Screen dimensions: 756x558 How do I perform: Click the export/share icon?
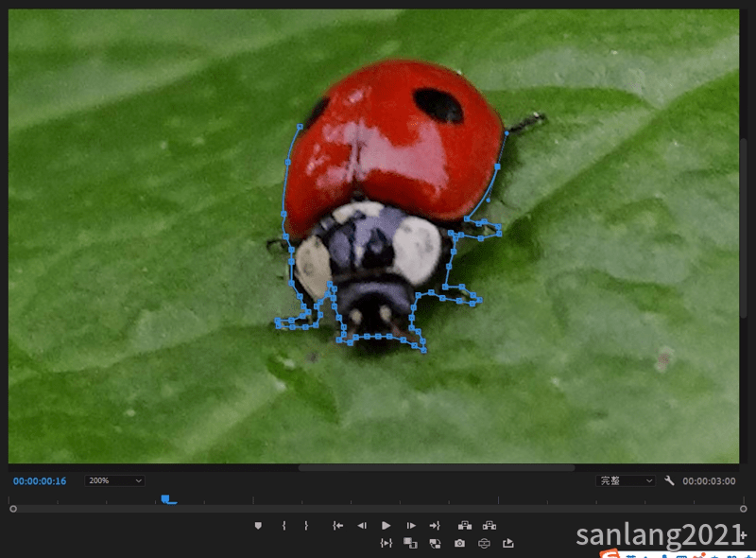508,544
